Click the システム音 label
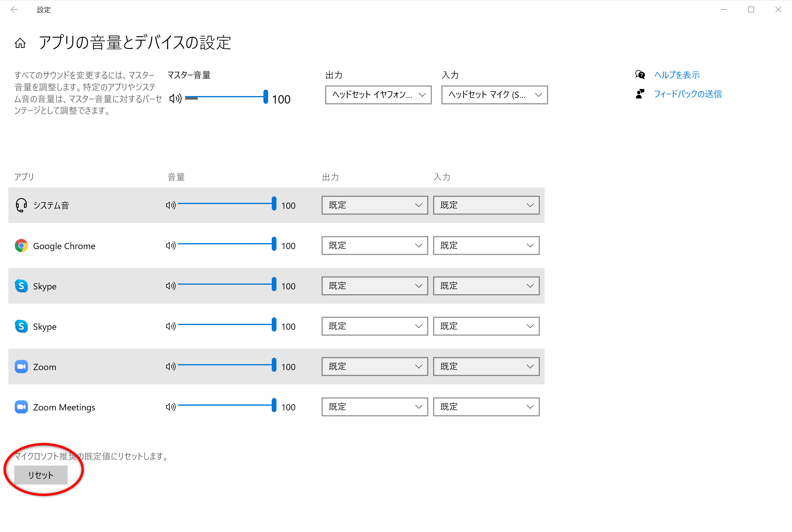 (x=51, y=205)
